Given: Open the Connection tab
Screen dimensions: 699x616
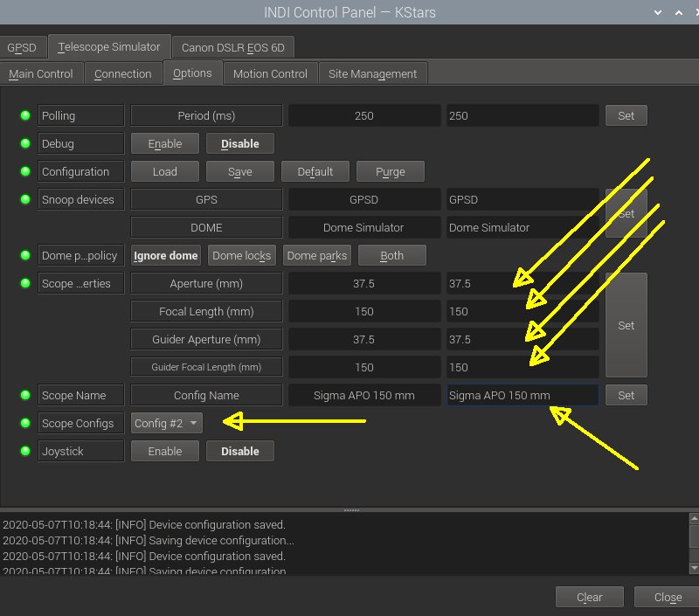Looking at the screenshot, I should point(123,73).
